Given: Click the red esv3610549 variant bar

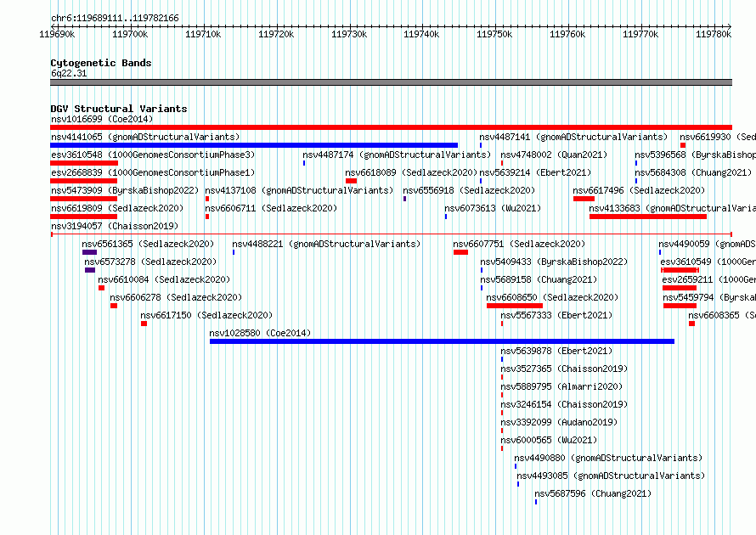Looking at the screenshot, I should point(680,270).
